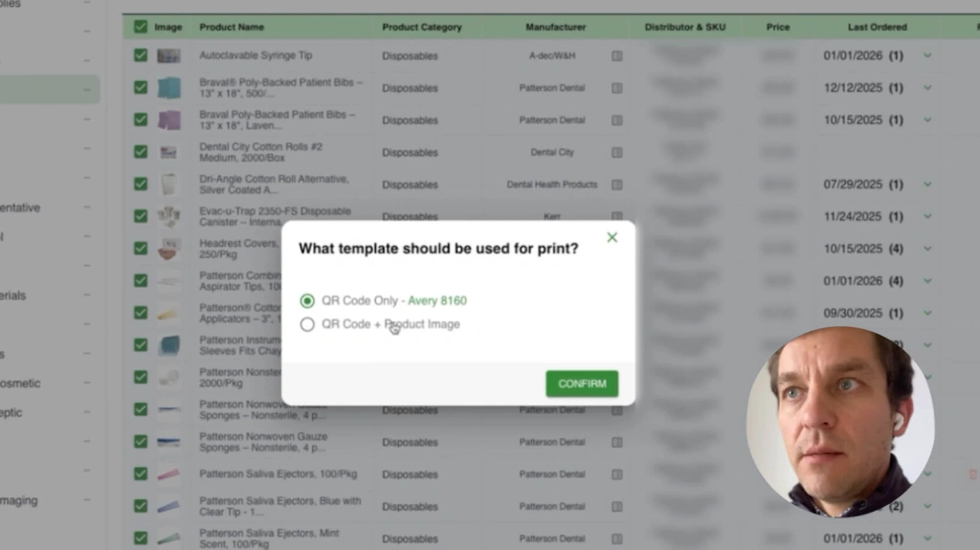Screen dimensions: 980x550
Task: Click details icon beside Dental Health Products
Action: [617, 185]
